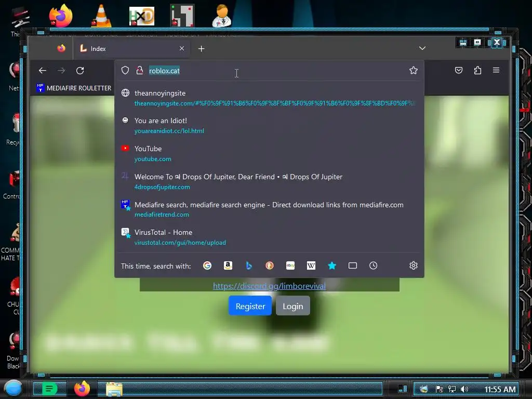
Task: Search open tabs shortcut icon
Action: click(x=353, y=265)
